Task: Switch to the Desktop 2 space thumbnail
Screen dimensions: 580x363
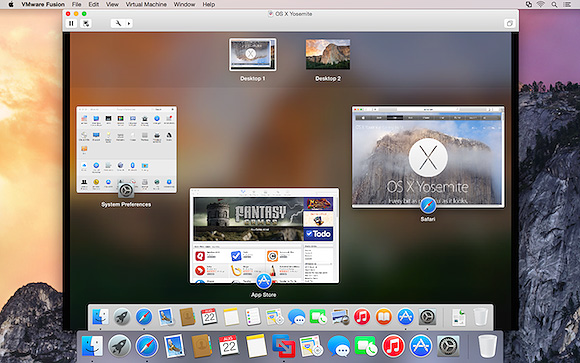Action: tap(328, 54)
